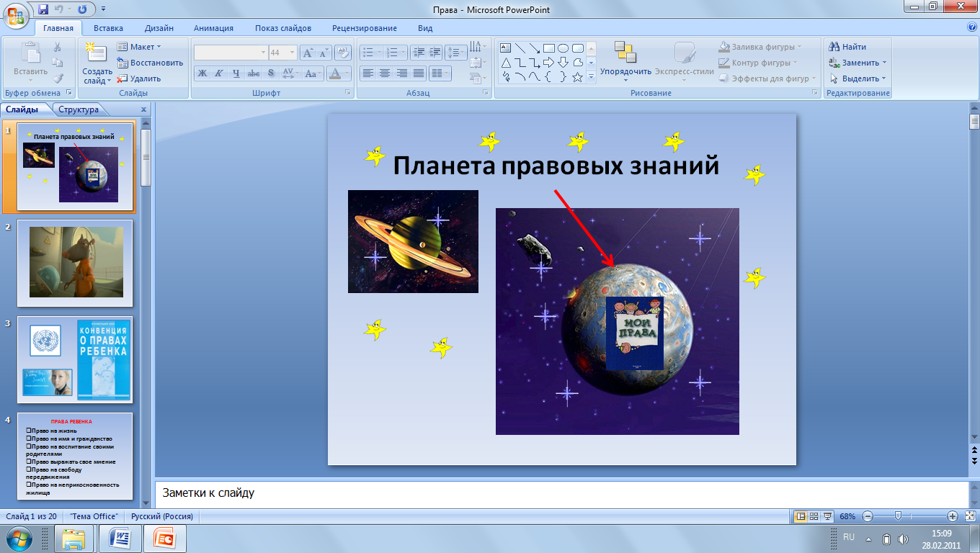The height and width of the screenshot is (553, 980).
Task: Save the presentation from quick access toolbar
Action: (x=43, y=9)
